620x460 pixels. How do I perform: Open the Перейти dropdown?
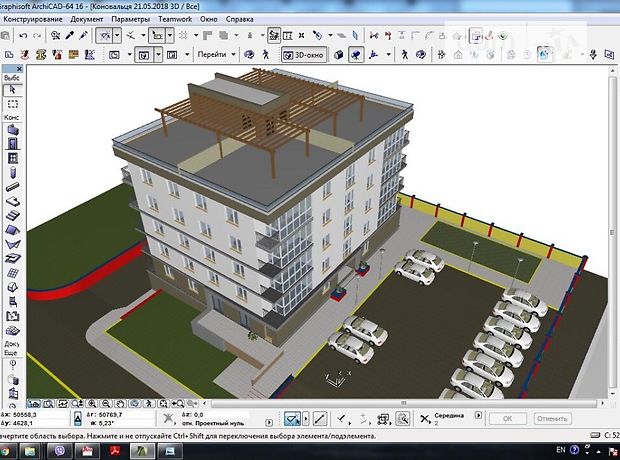[x=216, y=55]
